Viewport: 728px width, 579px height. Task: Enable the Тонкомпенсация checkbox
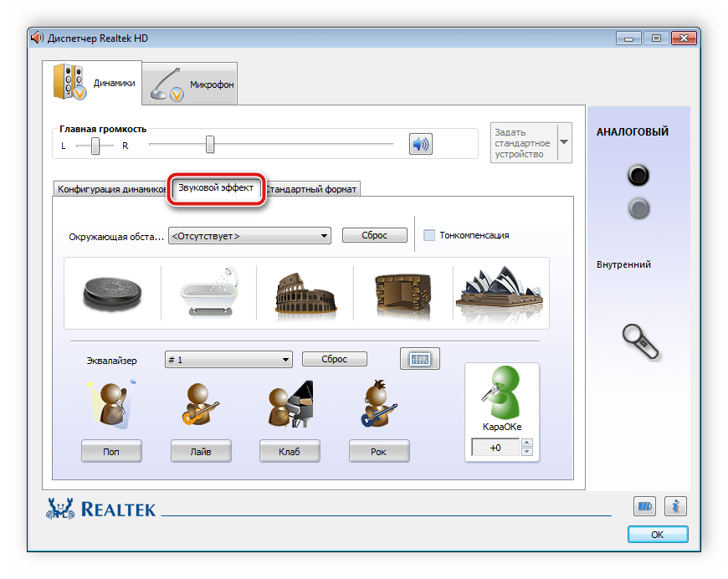(x=429, y=235)
